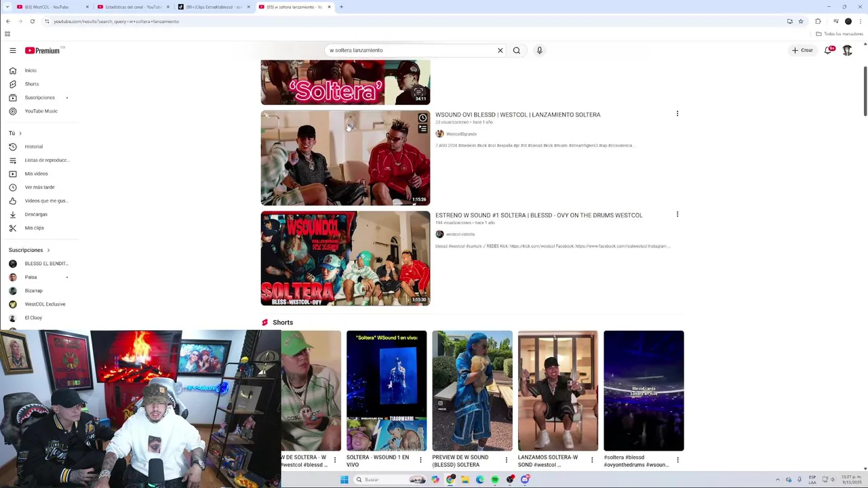Open Spotify from the taskbar
The image size is (868, 488).
[x=495, y=480]
